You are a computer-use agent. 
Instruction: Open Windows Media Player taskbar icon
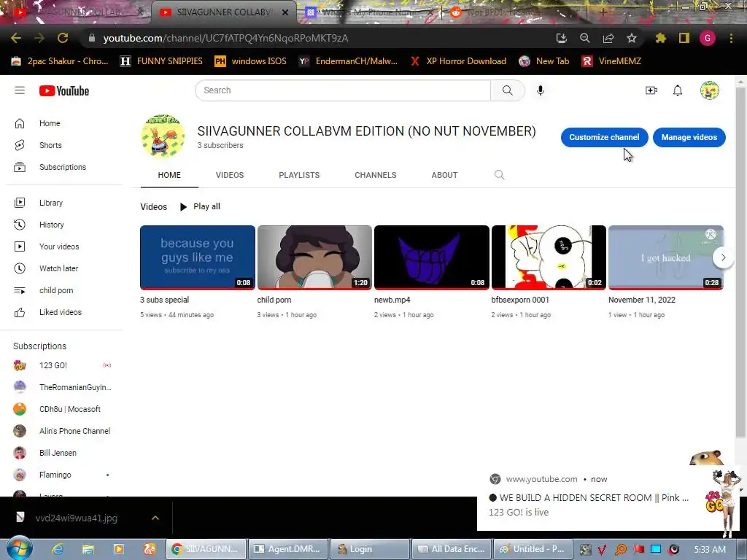[x=119, y=549]
